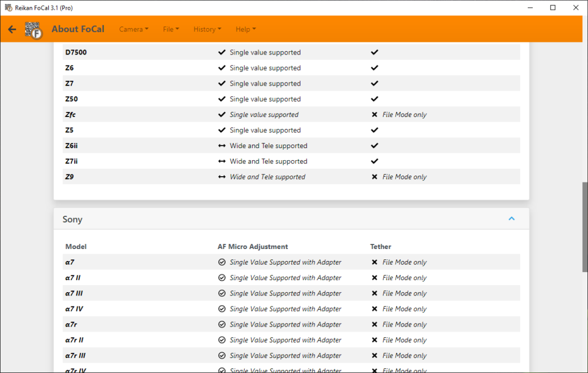Screen dimensions: 588x373
Task: Click the FoCal QR logo icon
Action: click(x=34, y=30)
